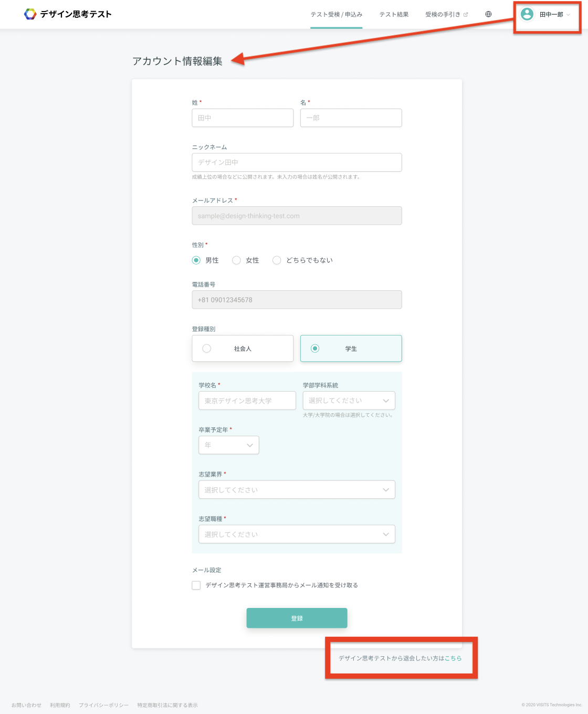Screen dimensions: 588x714
Task: Open the テスト結果 tab
Action: tap(394, 15)
